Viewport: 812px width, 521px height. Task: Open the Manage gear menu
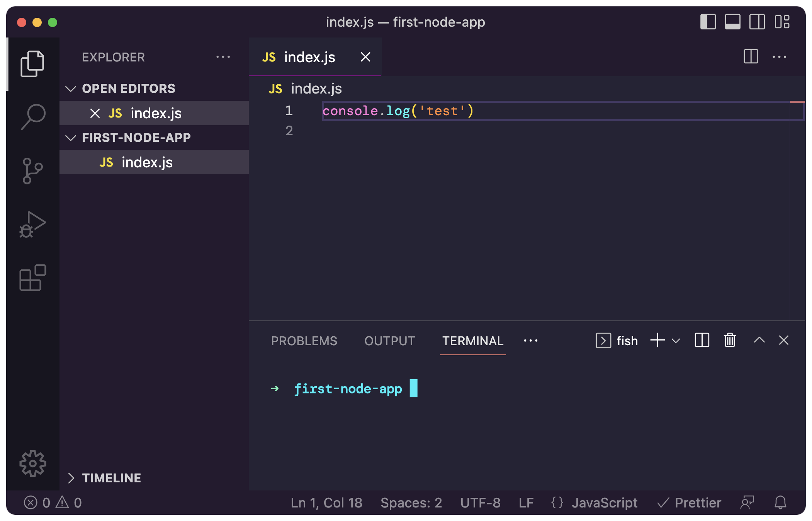33,463
